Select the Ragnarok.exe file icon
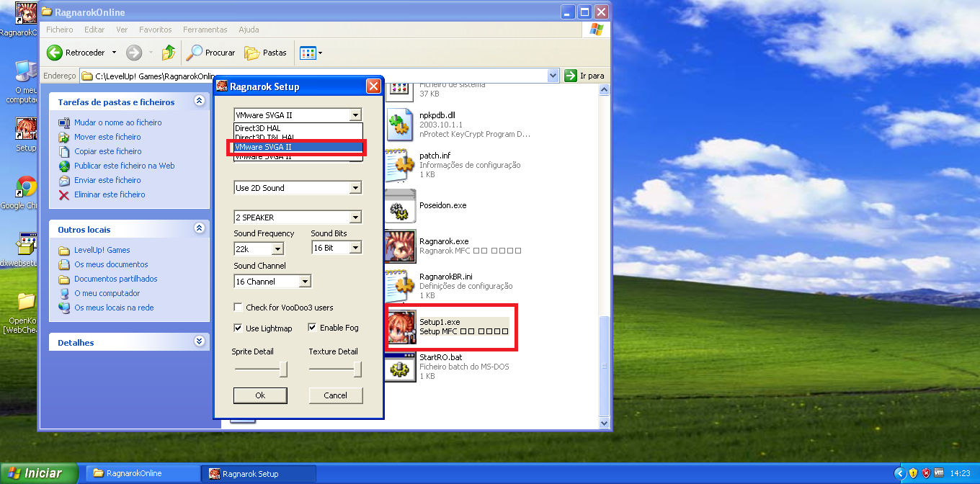This screenshot has width=980, height=484. 401,246
